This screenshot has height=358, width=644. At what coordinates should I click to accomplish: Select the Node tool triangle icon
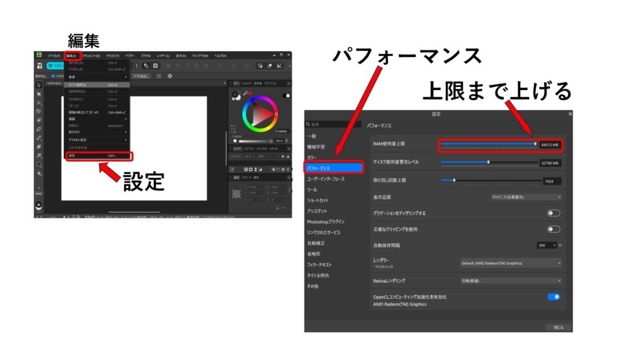(x=38, y=103)
